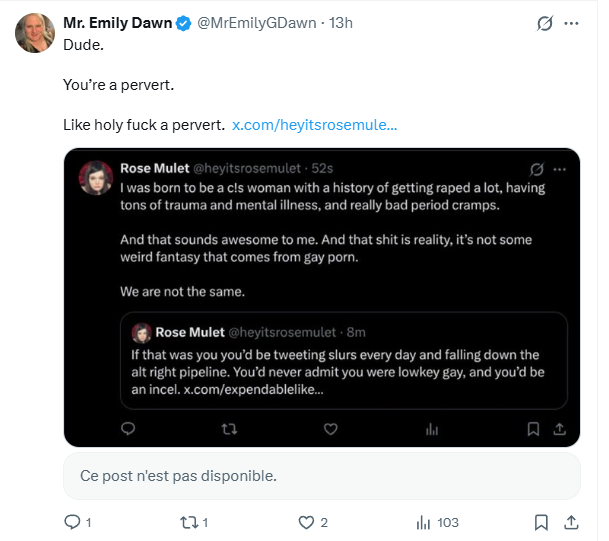Image resolution: width=609 pixels, height=541 pixels.
Task: Click Emily Dawn's profile avatar
Action: [x=35, y=33]
